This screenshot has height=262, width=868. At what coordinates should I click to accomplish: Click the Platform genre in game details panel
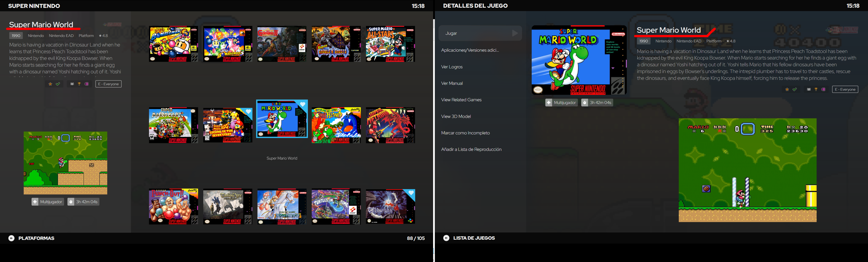pyautogui.click(x=714, y=41)
